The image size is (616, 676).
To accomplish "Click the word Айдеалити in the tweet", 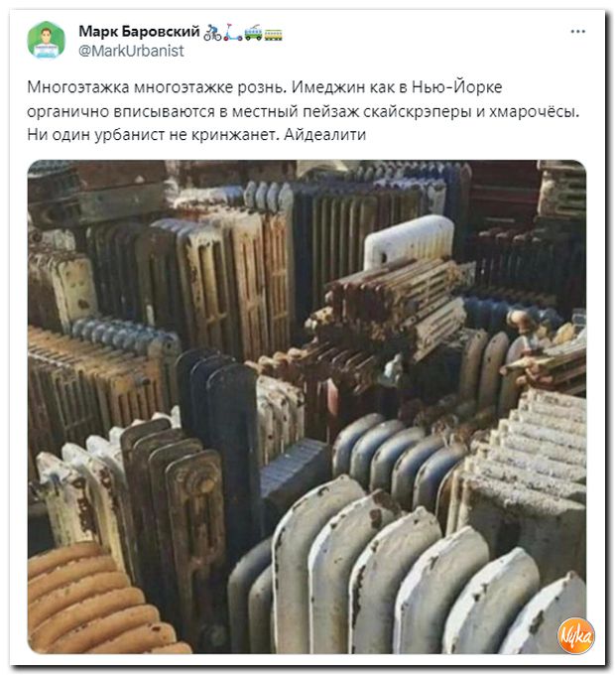I will [324, 135].
